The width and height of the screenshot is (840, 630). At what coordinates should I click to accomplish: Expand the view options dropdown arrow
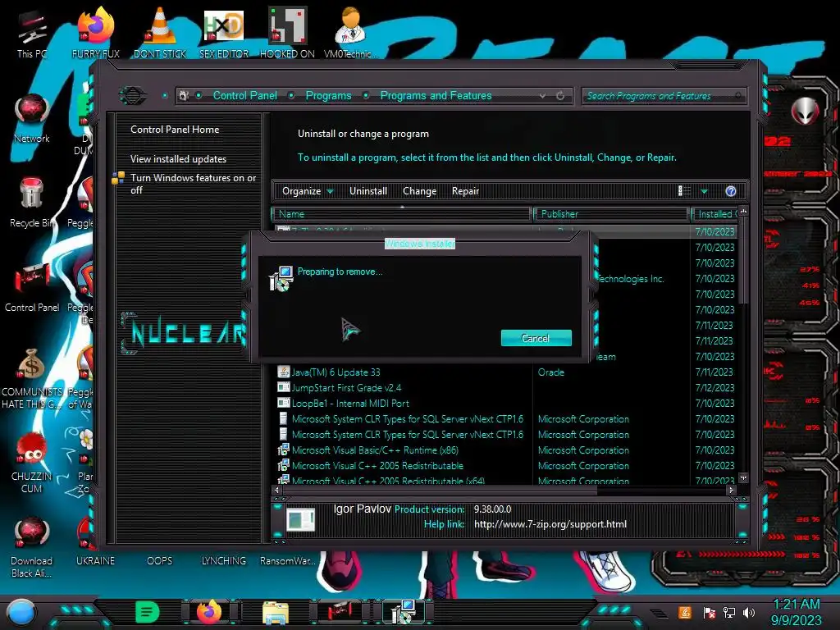[704, 191]
